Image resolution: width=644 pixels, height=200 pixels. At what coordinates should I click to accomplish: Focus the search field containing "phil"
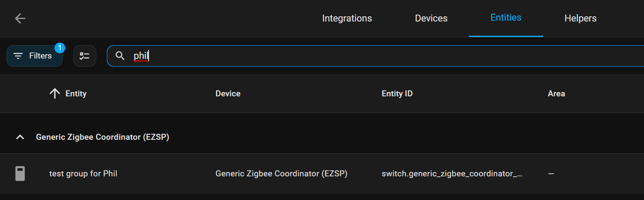click(x=343, y=56)
